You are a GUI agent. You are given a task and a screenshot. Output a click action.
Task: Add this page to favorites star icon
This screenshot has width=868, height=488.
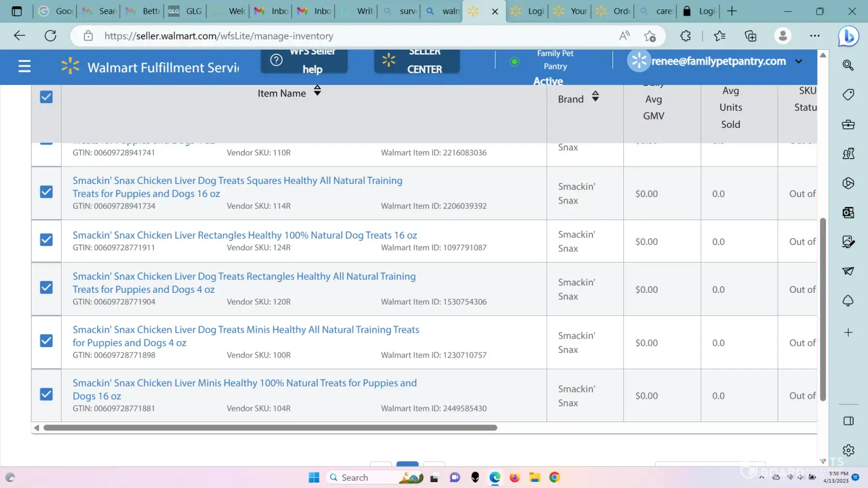click(x=649, y=36)
